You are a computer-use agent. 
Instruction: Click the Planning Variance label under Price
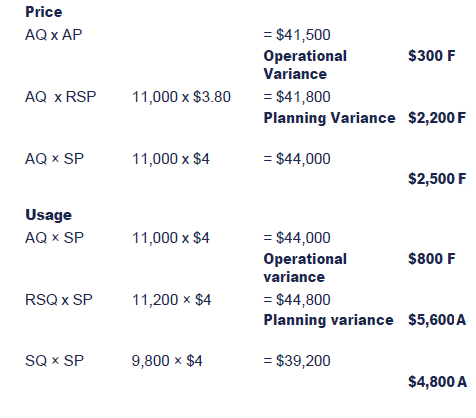pos(329,118)
